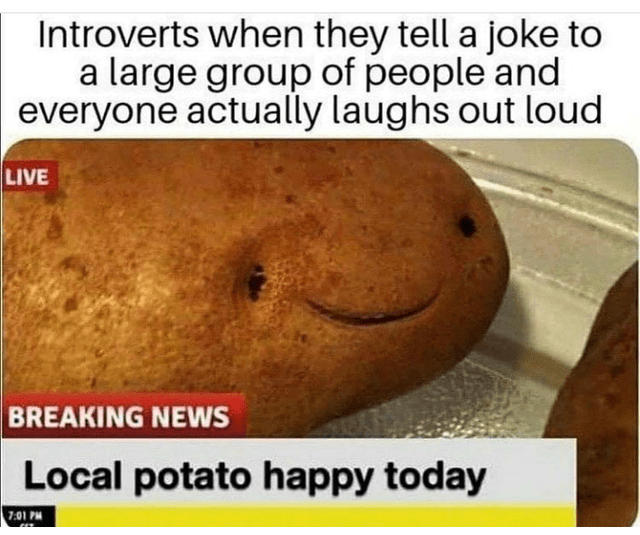Click the potato's center dark eye spot
Image resolution: width=640 pixels, height=535 pixels.
click(x=256, y=282)
